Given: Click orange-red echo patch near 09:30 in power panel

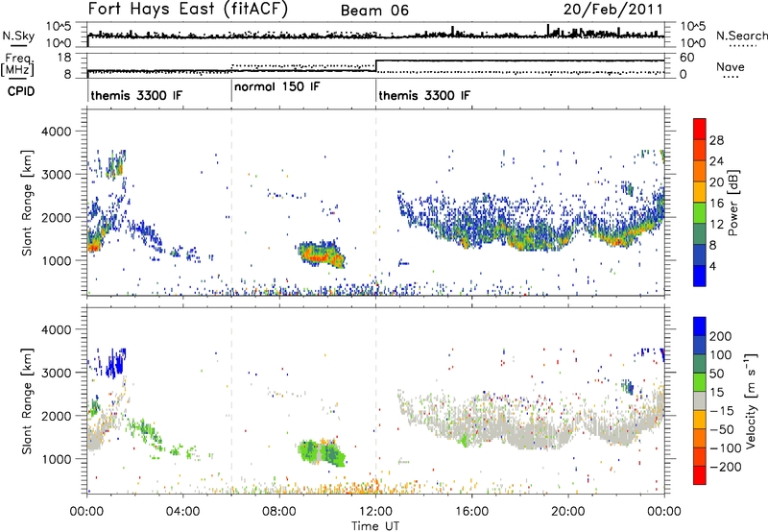Looking at the screenshot, I should (321, 254).
